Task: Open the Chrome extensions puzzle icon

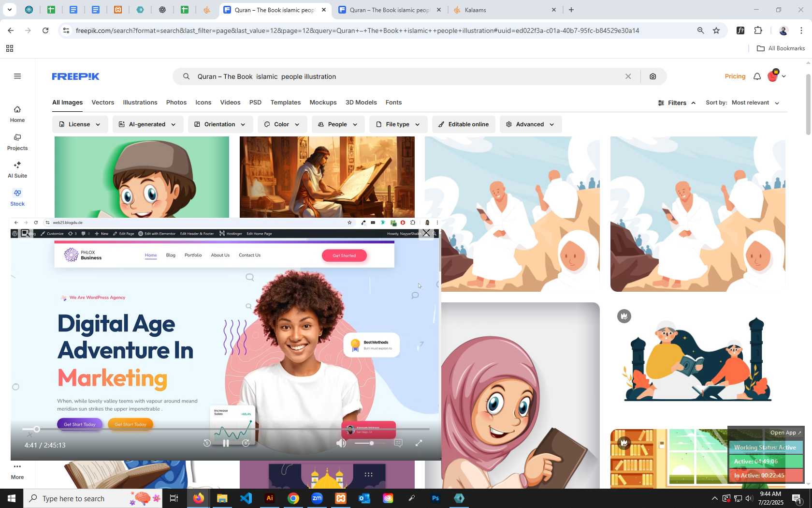Action: (x=758, y=30)
